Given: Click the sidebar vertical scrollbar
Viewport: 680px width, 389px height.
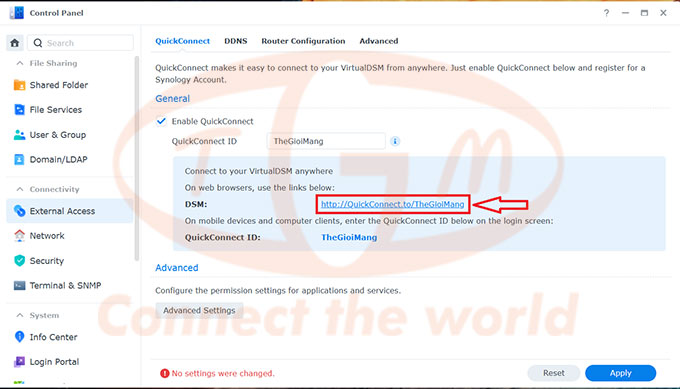Looking at the screenshot, I should pos(137,158).
